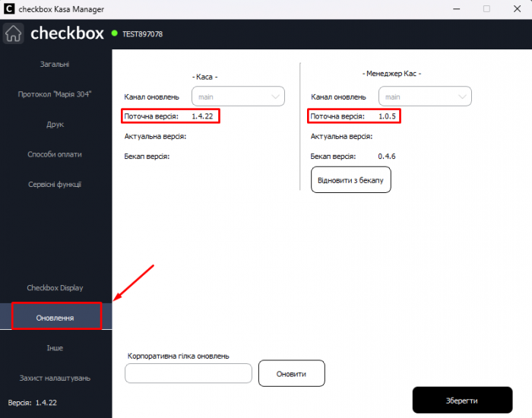
Task: Go to the Друк section
Action: tap(55, 124)
